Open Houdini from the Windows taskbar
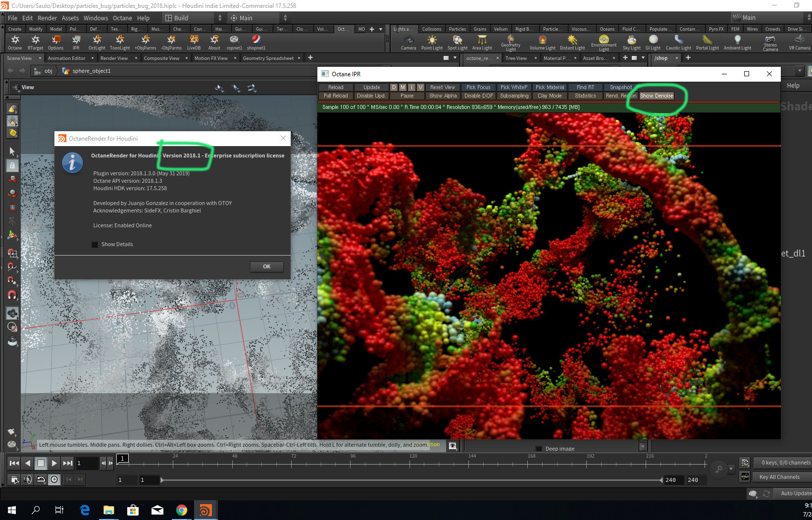812x520 pixels. pyautogui.click(x=205, y=510)
